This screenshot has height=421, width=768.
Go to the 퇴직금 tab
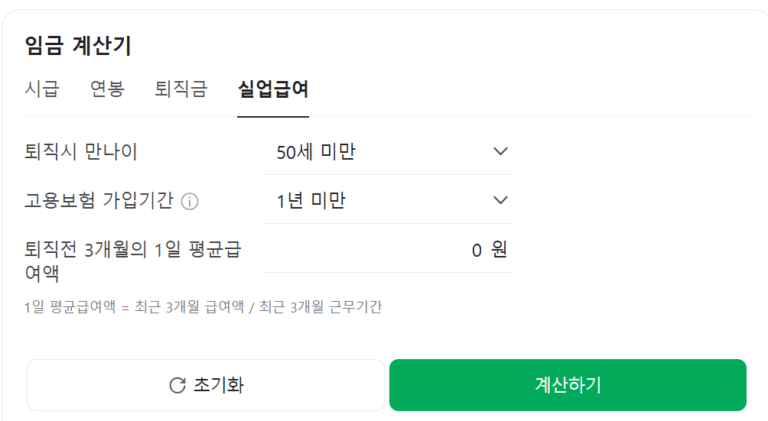(181, 89)
